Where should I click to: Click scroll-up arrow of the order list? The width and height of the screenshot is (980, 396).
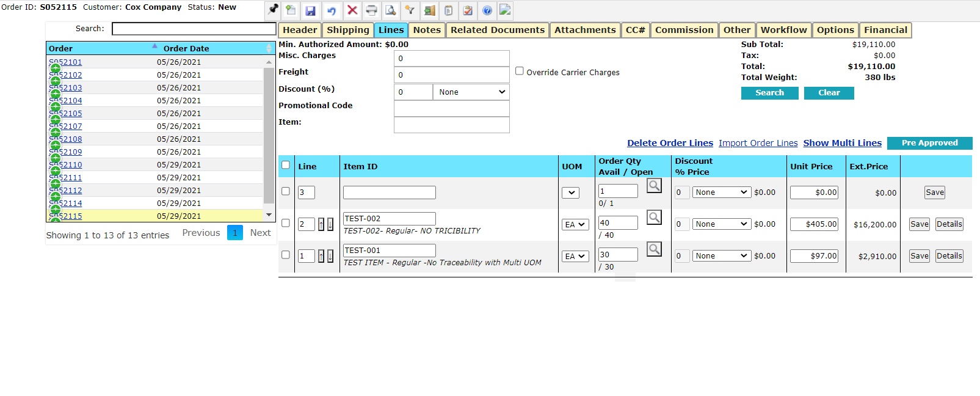pyautogui.click(x=269, y=62)
